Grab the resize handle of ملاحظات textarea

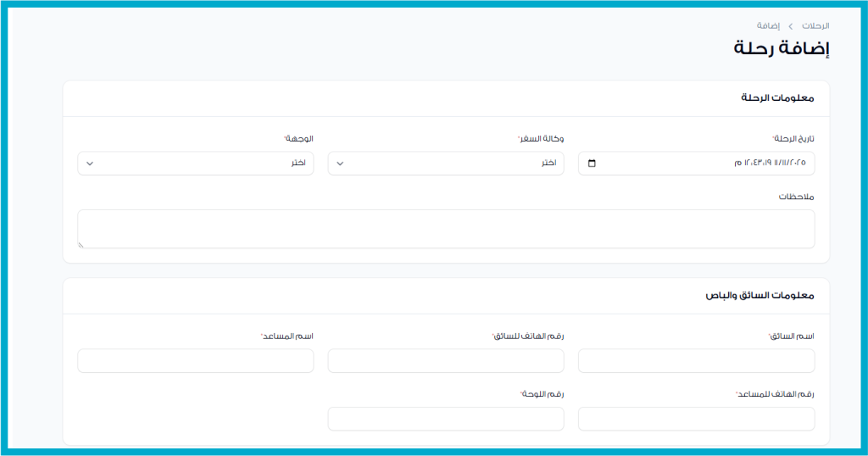pos(81,244)
